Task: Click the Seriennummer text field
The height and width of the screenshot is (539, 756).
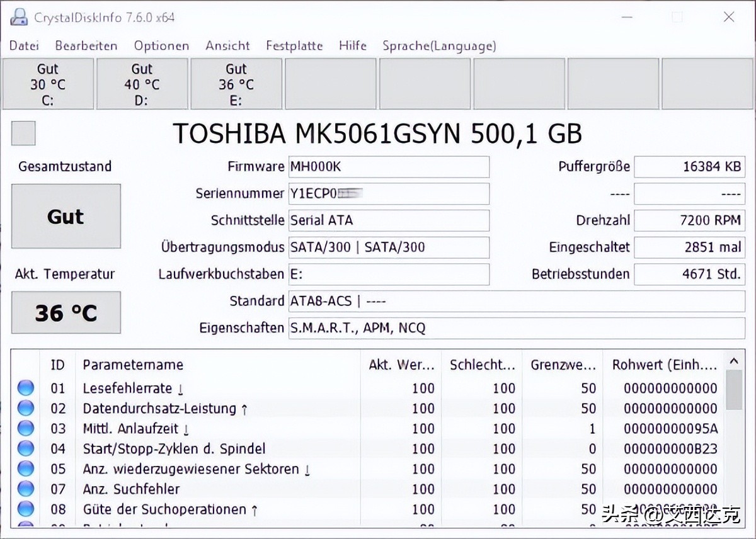Action: (x=389, y=194)
